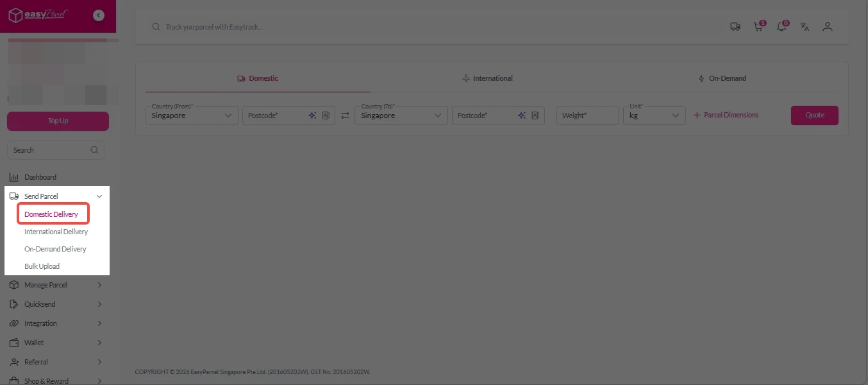The image size is (868, 385).
Task: Collapse the sidebar with the arrow button
Action: click(x=99, y=15)
